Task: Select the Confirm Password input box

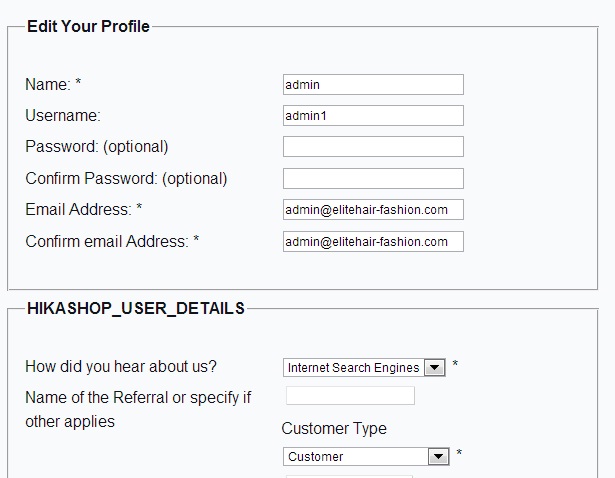Action: click(x=373, y=179)
